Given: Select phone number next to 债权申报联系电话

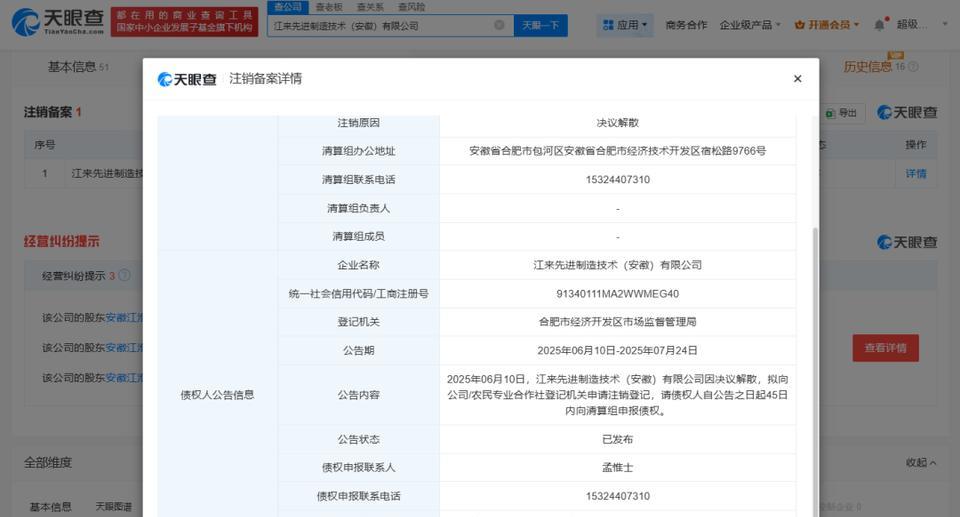Looking at the screenshot, I should (x=617, y=496).
